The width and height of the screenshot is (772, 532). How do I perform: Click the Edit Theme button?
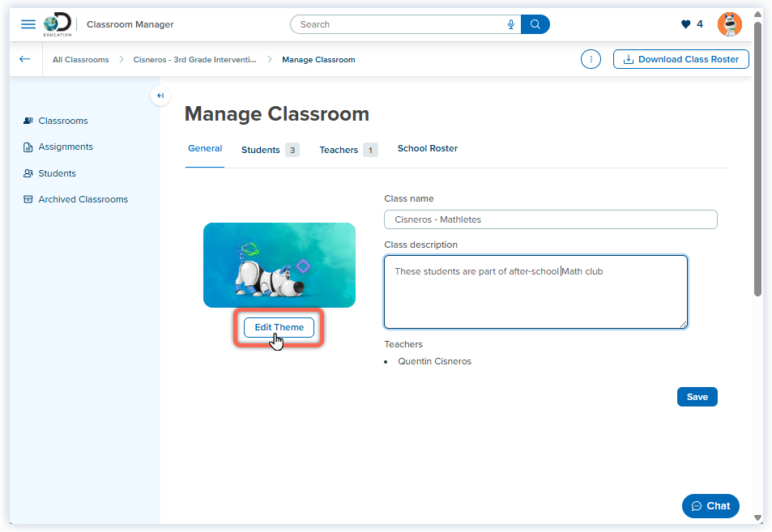278,327
